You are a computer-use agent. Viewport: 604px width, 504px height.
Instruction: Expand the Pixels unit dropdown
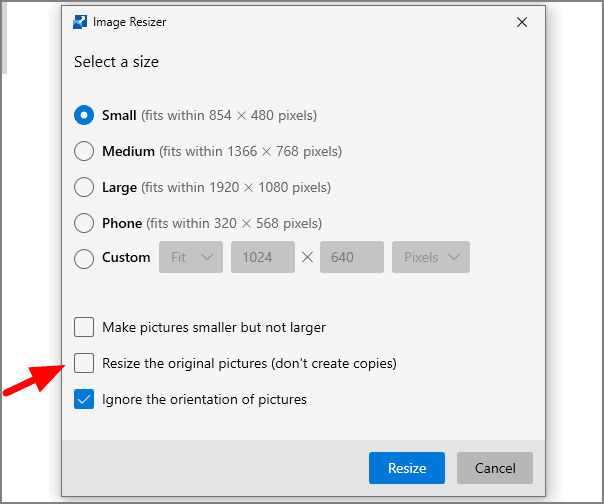click(431, 257)
